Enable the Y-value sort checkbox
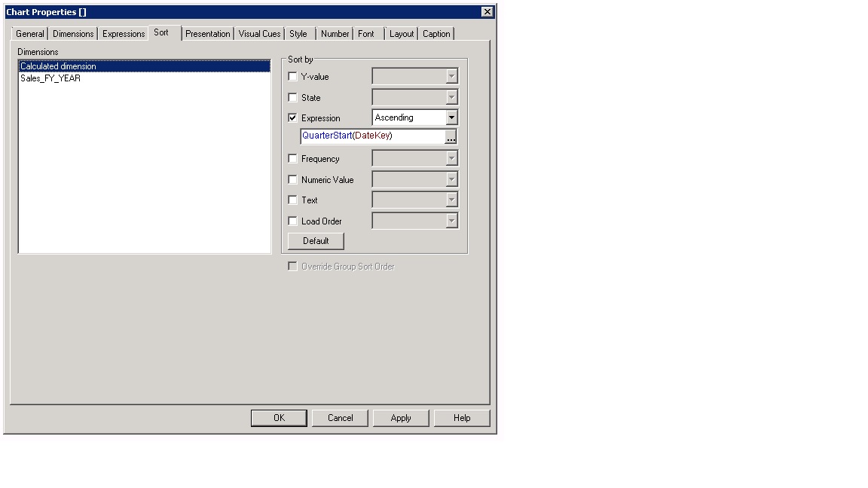This screenshot has width=868, height=488. coord(293,76)
